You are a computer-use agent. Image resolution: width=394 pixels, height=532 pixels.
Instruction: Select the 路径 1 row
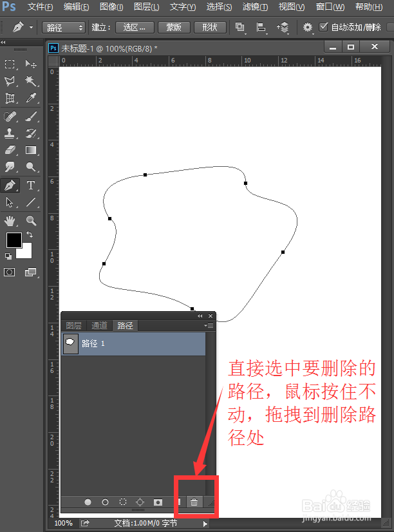point(134,344)
